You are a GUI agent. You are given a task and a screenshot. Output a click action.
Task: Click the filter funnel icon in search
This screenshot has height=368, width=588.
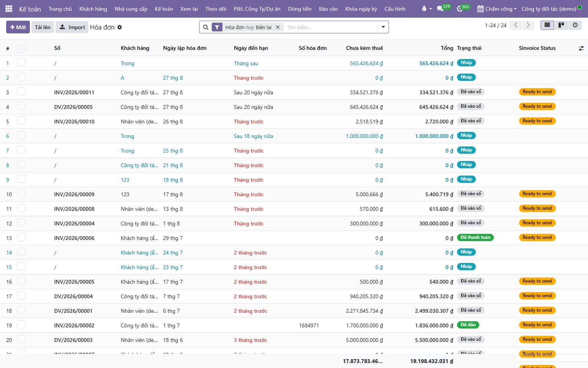tap(217, 27)
